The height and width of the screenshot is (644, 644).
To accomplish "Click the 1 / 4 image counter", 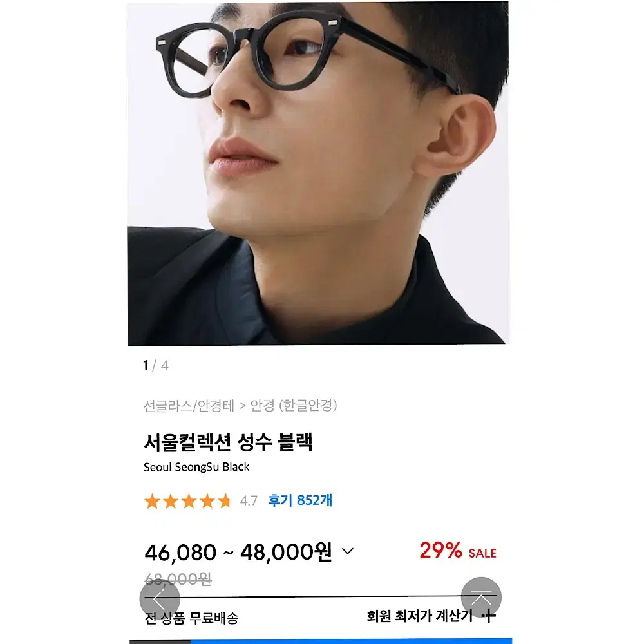I will pyautogui.click(x=156, y=365).
